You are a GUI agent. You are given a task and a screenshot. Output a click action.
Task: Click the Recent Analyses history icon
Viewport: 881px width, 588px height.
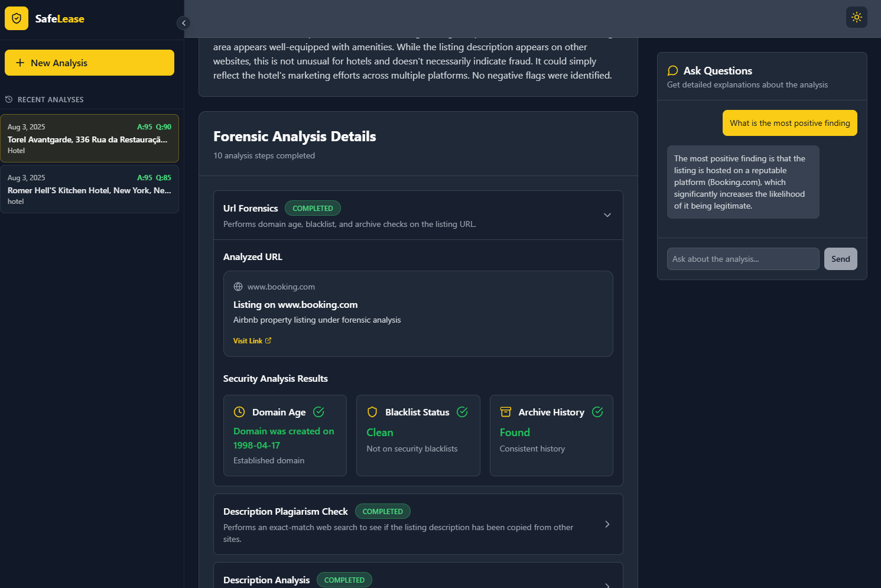[9, 99]
